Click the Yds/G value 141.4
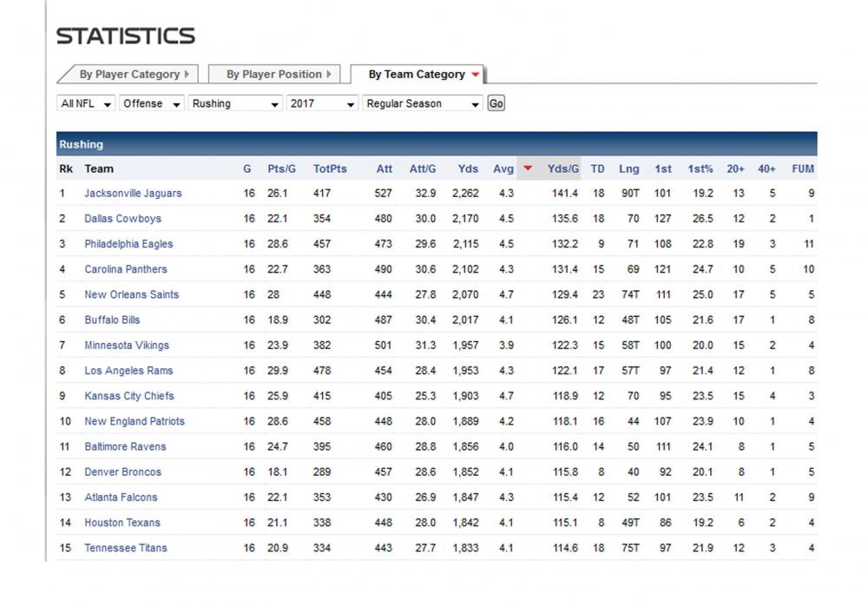 (565, 194)
